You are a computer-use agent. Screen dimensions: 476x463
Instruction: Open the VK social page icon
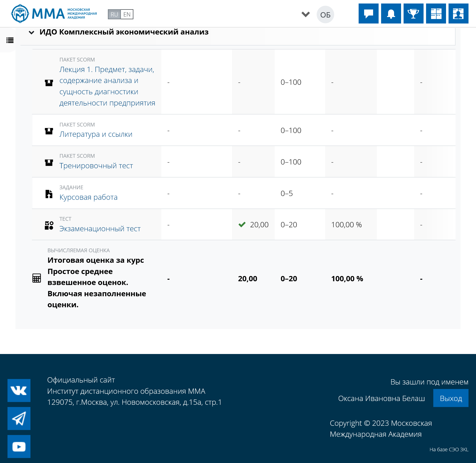[19, 390]
